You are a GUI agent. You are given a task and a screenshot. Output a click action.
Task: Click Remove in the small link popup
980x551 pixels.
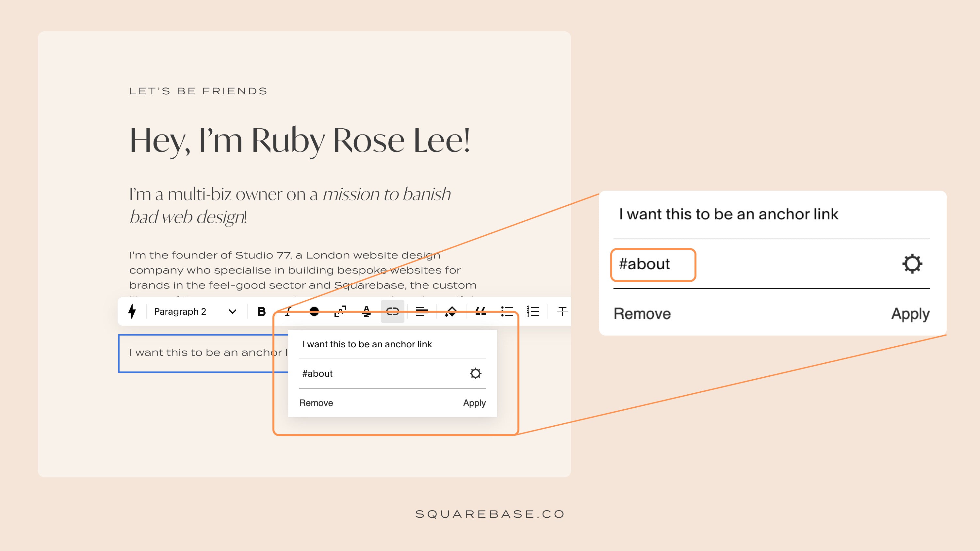tap(316, 403)
